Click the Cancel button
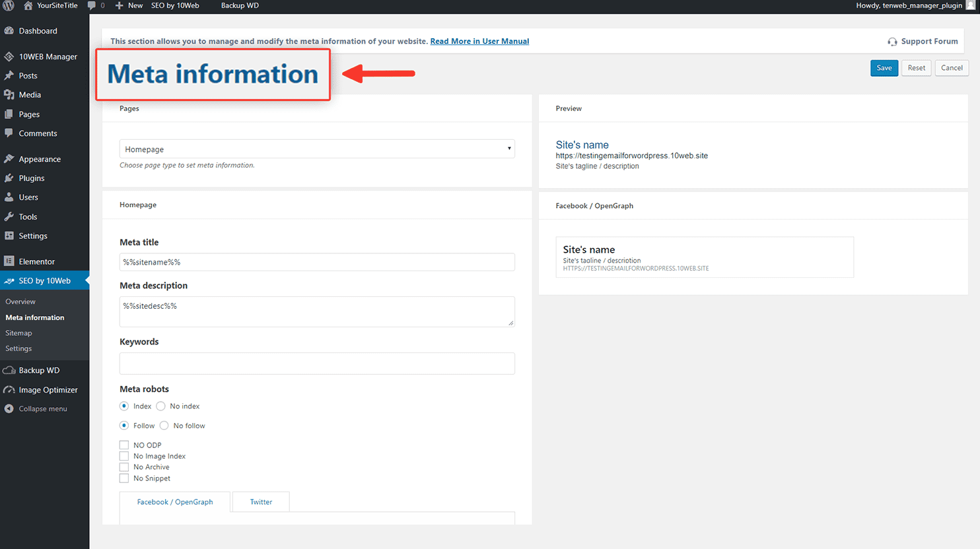Image resolution: width=980 pixels, height=549 pixels. coord(952,68)
